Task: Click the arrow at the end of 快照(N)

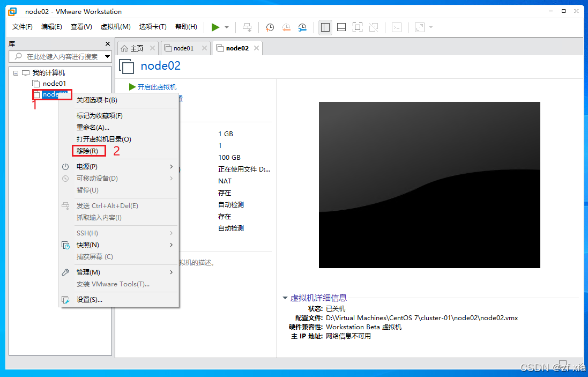Action: click(x=172, y=245)
